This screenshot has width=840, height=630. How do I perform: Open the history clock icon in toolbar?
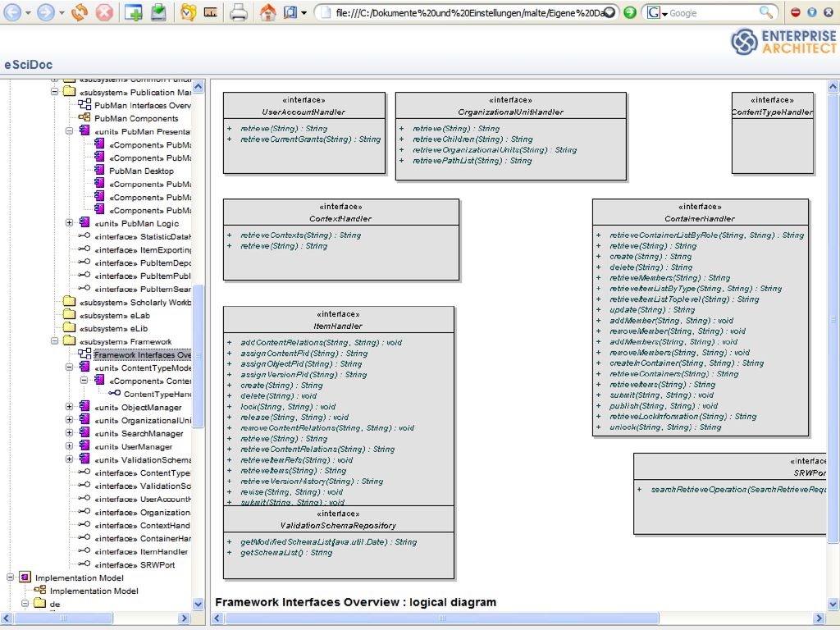click(188, 11)
